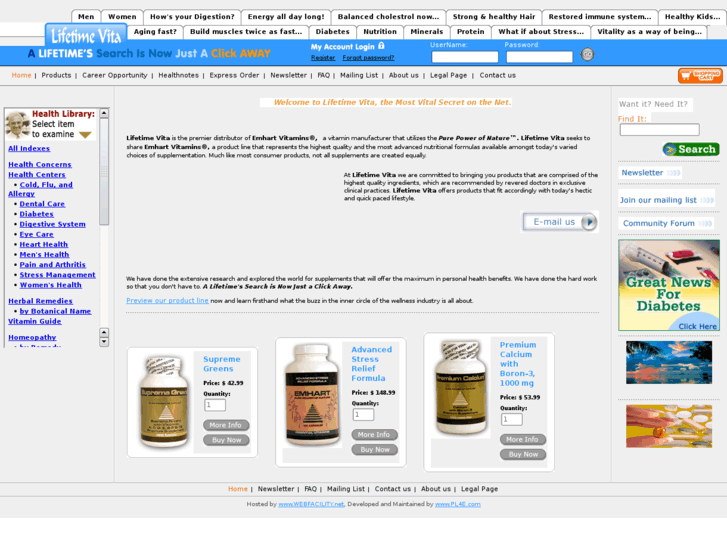Open Strong & healthy Hair tab
This screenshot has height=545, width=727.
pos(494,17)
